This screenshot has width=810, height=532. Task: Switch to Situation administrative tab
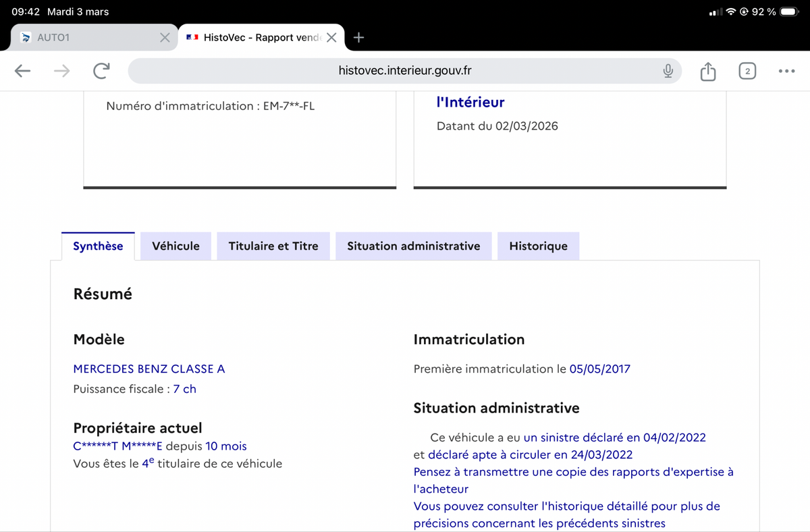click(413, 246)
